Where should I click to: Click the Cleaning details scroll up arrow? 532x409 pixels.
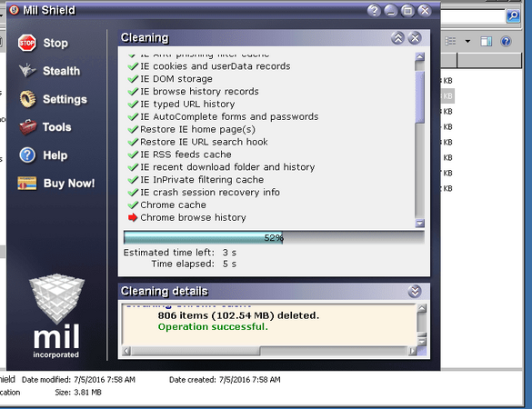tap(421, 308)
